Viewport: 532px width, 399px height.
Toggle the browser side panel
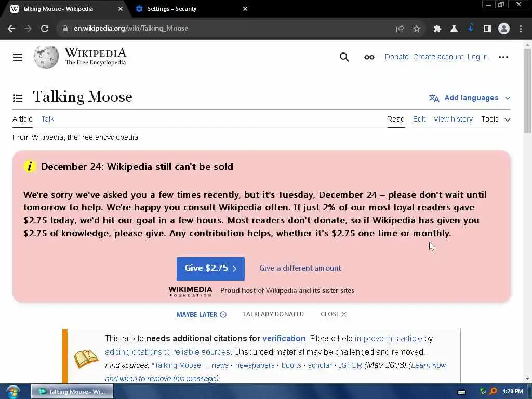(x=487, y=29)
